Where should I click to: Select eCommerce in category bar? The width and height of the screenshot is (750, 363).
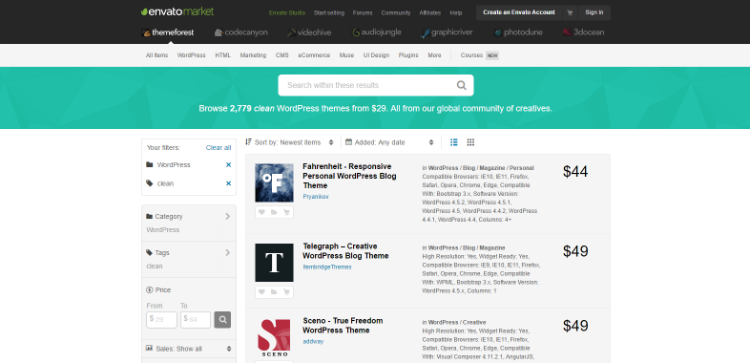(314, 55)
